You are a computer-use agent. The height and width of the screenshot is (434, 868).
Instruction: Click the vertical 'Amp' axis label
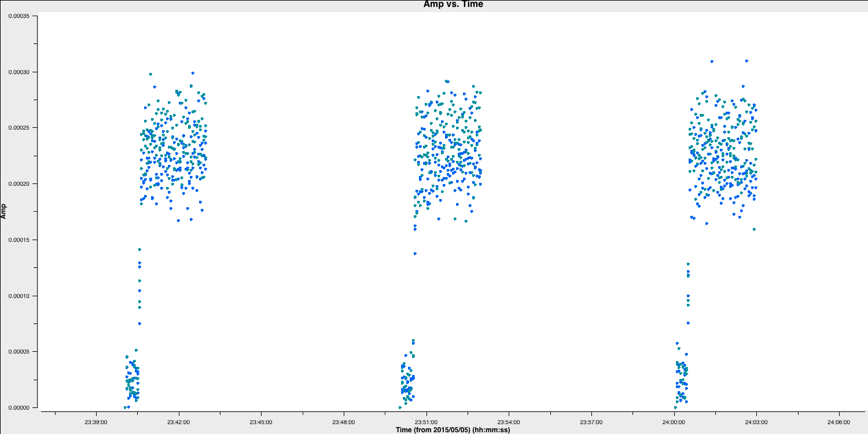click(x=4, y=211)
